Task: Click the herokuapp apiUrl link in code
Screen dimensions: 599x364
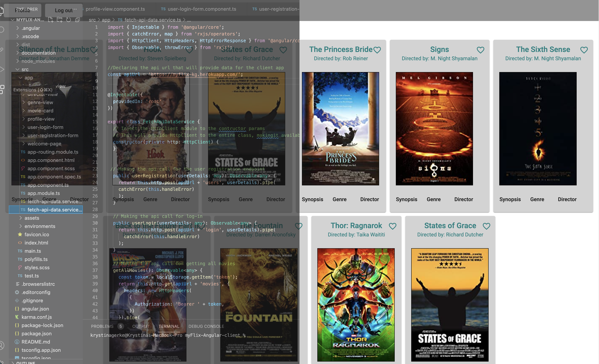Action: (194, 74)
